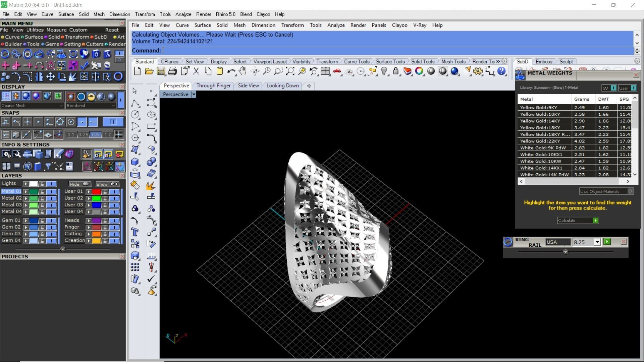The height and width of the screenshot is (362, 644).
Task: Toggle the Display panel on/off switch
Action: [x=121, y=100]
